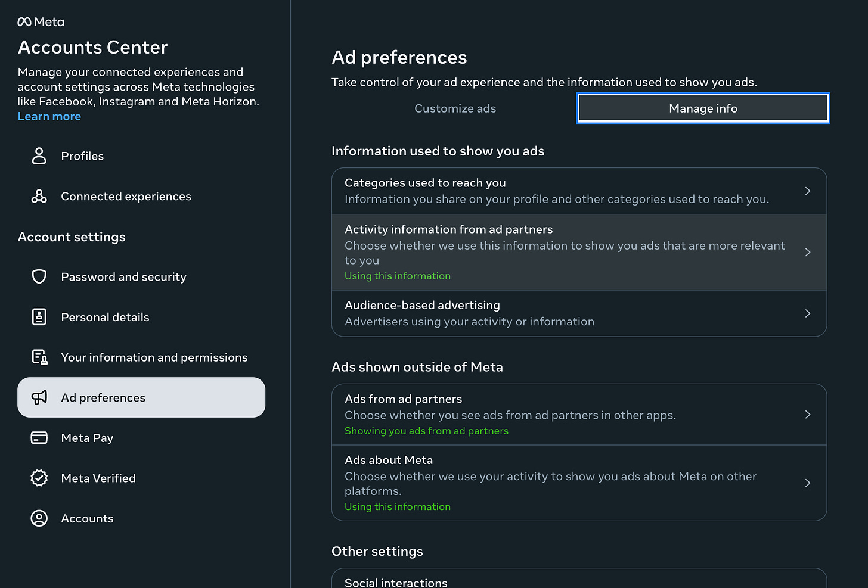Click the Account settings section label

[72, 237]
